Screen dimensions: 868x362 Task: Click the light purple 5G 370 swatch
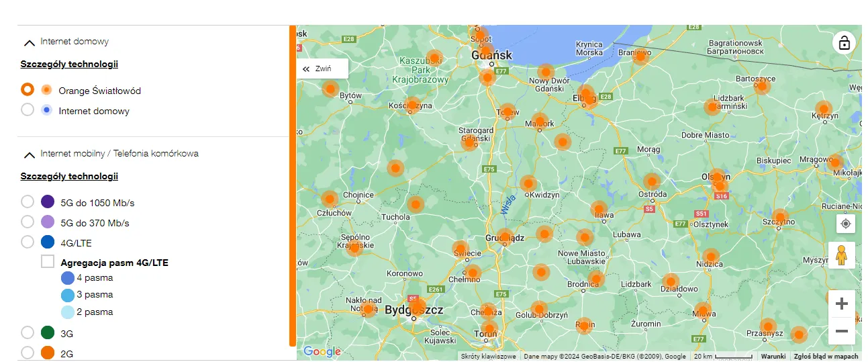(x=48, y=222)
